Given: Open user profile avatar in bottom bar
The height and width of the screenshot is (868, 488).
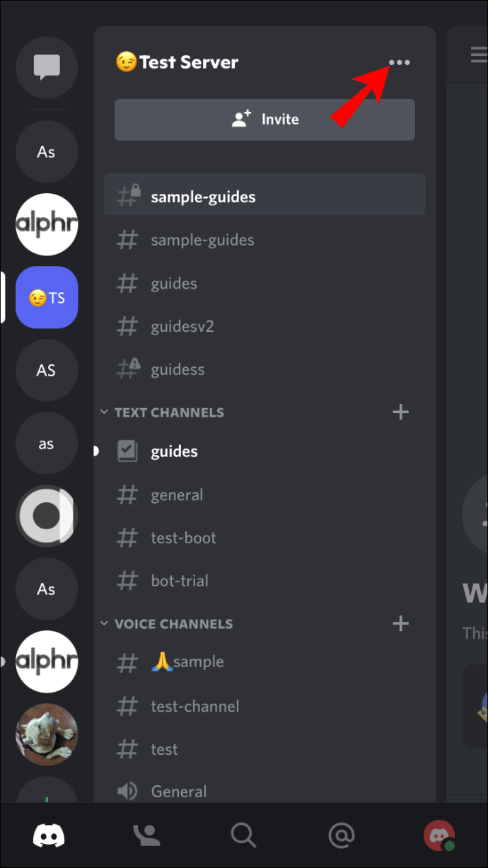Looking at the screenshot, I should [x=439, y=835].
